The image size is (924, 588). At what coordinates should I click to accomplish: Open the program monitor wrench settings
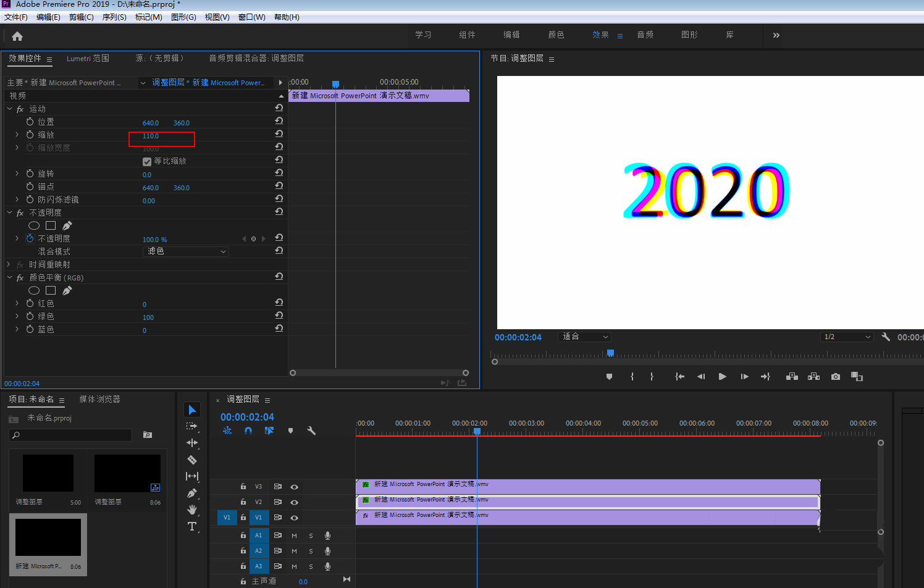[886, 337]
